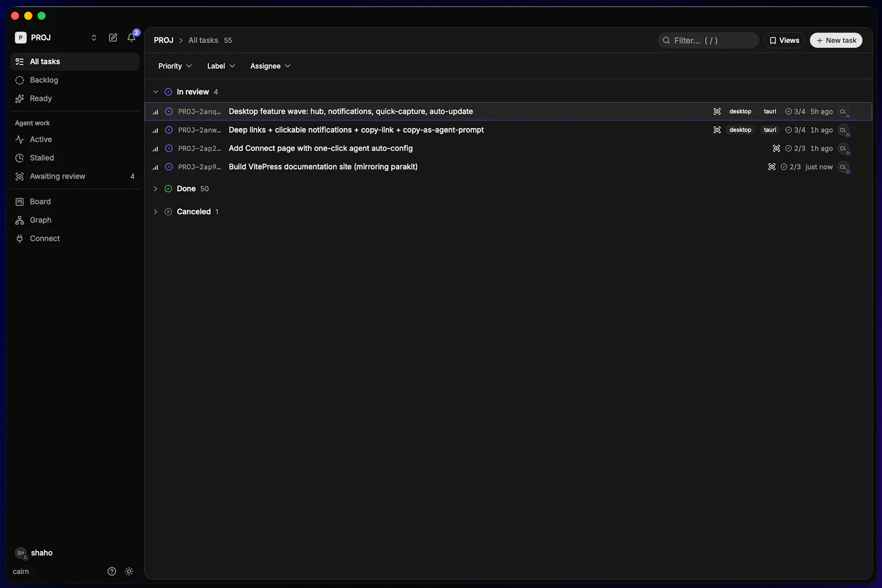Open the compose new task pencil icon
The image size is (882, 588).
pos(113,37)
